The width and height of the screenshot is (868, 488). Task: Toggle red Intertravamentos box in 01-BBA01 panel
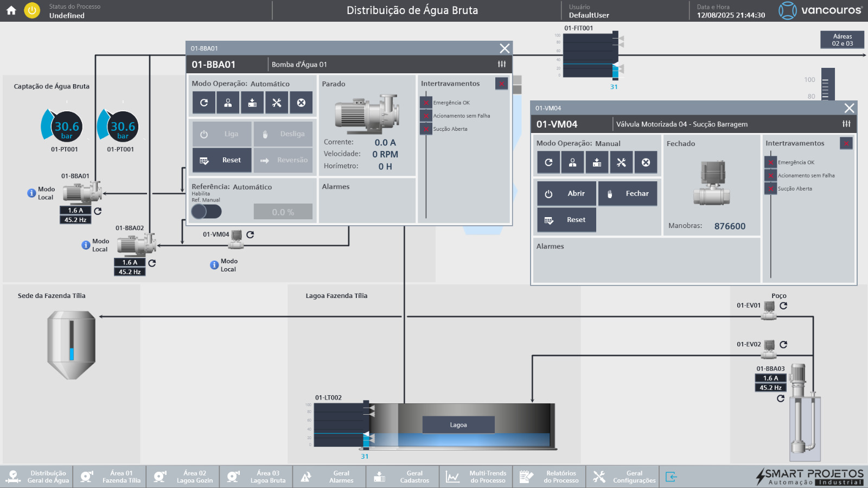point(501,84)
